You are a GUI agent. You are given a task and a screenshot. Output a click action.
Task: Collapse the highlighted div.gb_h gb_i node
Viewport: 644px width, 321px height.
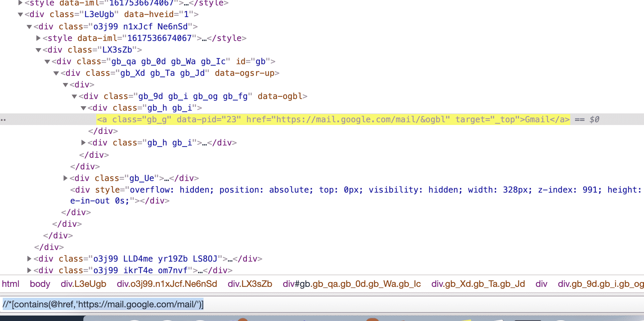[84, 108]
